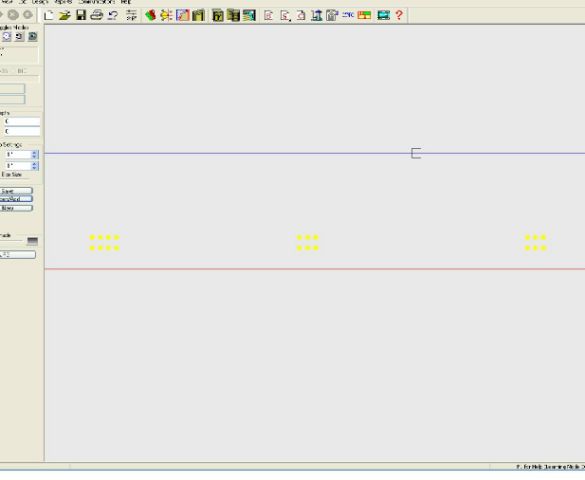Click the teal monitor screen icon
The width and height of the screenshot is (585, 480).
(x=383, y=15)
